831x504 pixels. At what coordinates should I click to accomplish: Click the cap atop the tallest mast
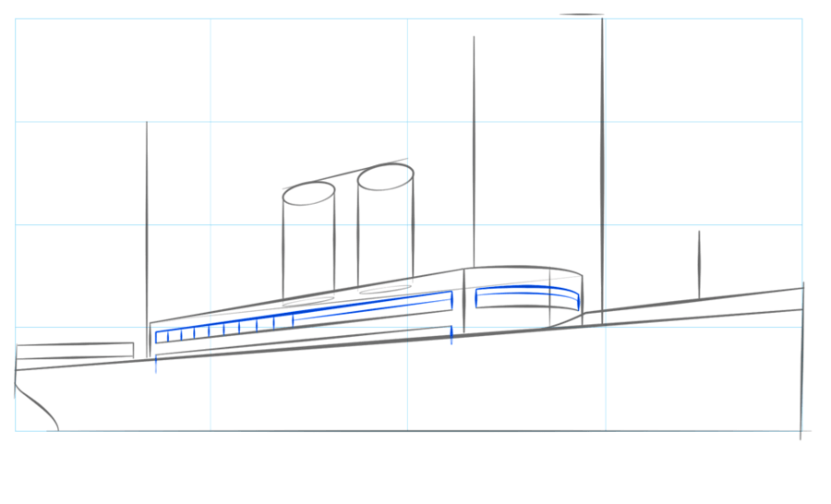582,15
